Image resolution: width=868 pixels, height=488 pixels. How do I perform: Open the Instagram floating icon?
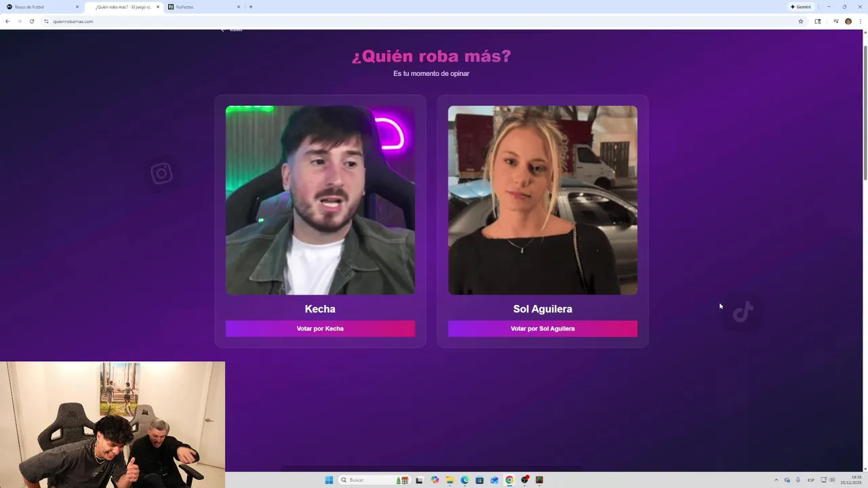[x=161, y=174]
